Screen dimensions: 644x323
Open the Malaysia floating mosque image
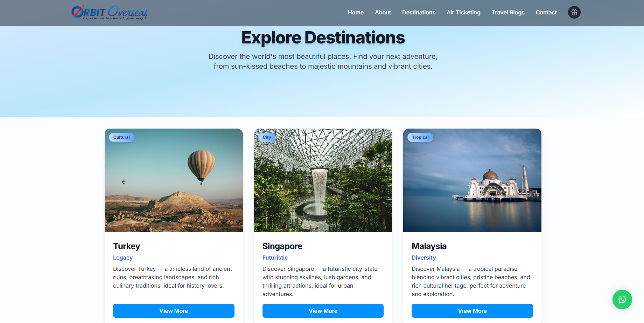pos(472,180)
